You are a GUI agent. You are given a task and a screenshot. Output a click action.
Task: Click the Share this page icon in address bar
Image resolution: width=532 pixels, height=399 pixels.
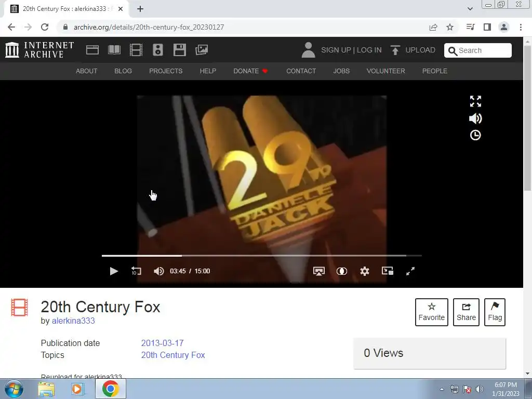433,27
